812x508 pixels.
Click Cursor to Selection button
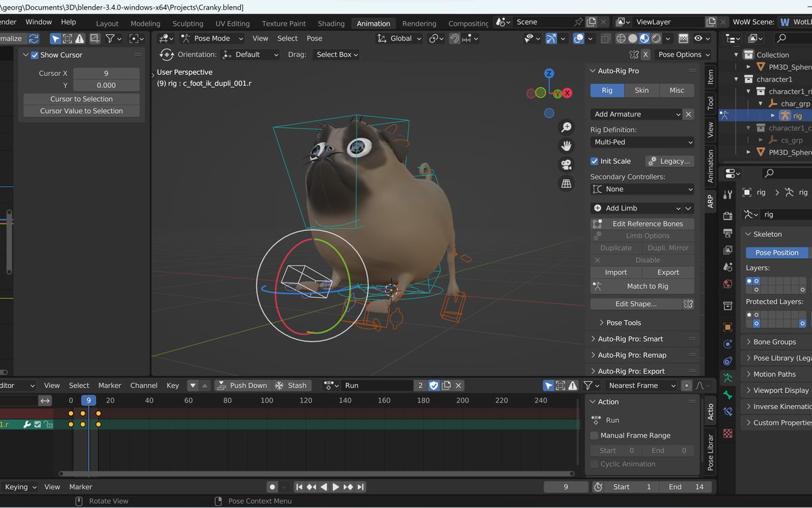(81, 99)
